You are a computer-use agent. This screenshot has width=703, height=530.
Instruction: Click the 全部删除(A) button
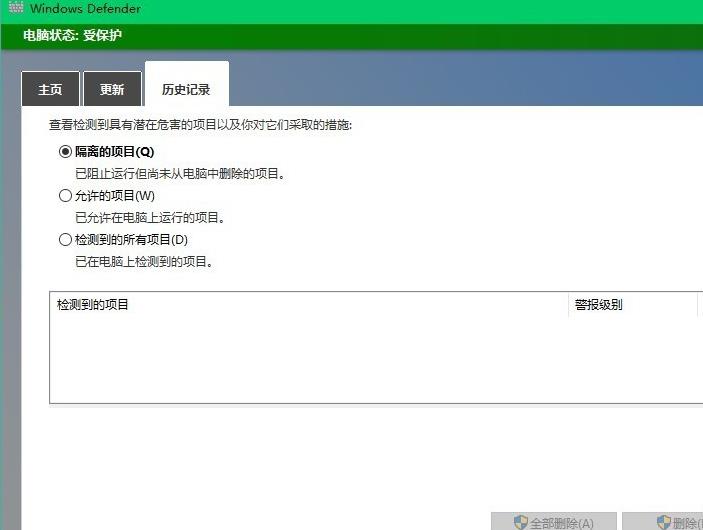click(x=554, y=521)
